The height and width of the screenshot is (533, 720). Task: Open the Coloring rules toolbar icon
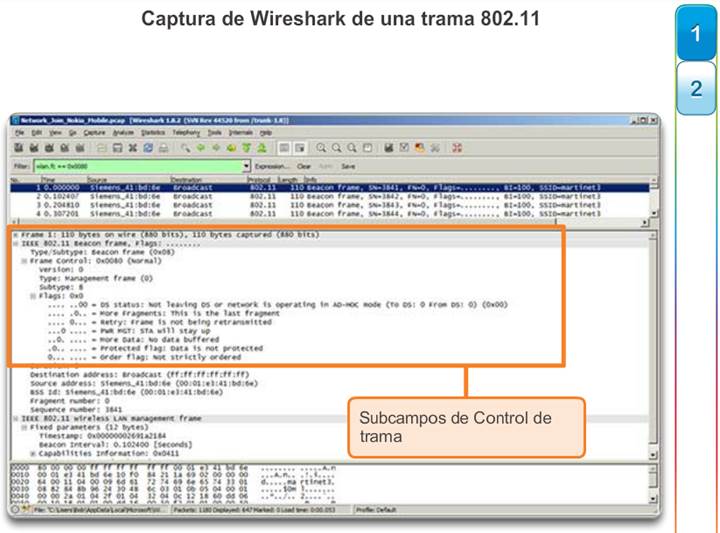pos(419,148)
